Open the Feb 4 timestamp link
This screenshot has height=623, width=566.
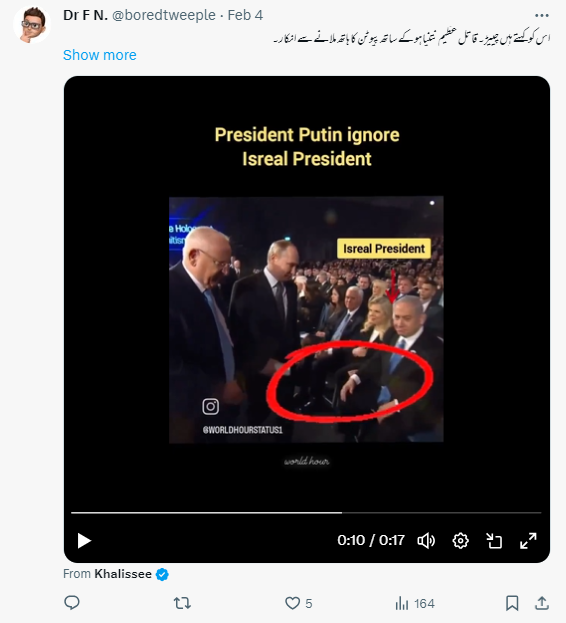click(245, 15)
